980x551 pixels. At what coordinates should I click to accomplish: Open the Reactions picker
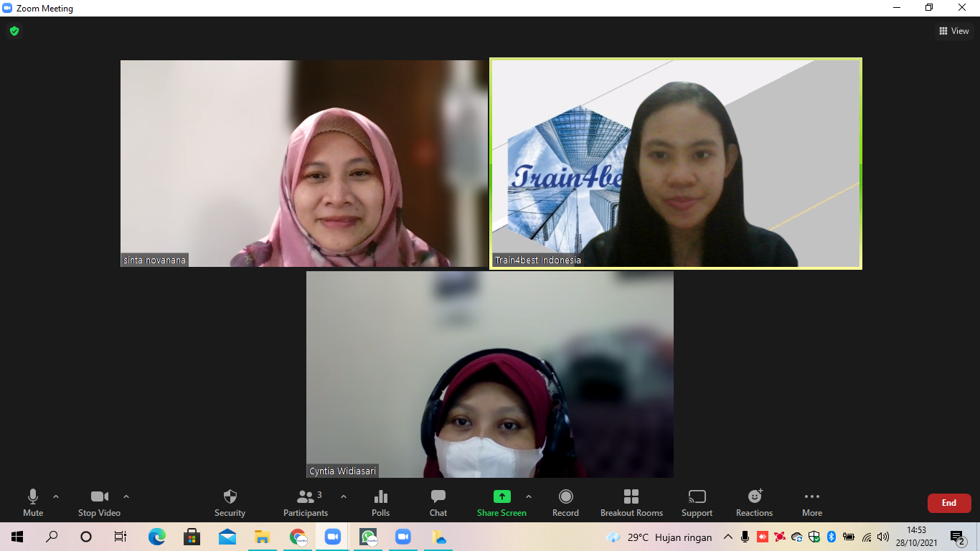point(754,502)
